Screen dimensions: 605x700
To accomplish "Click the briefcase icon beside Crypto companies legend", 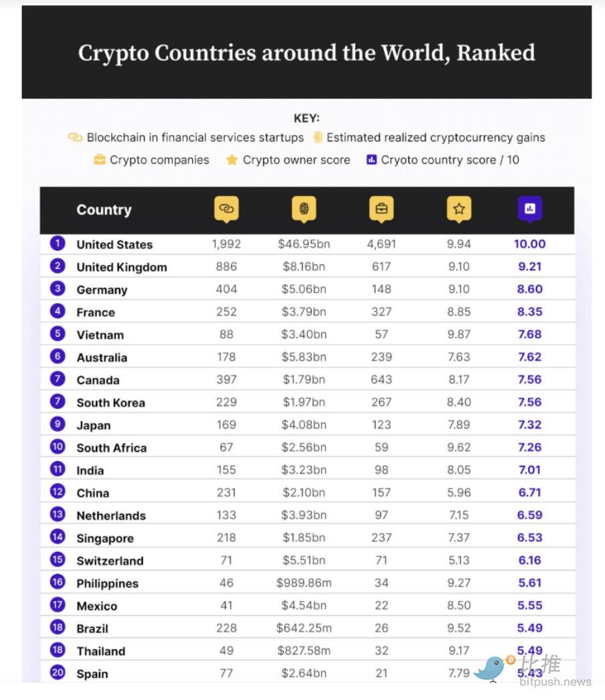I will (x=100, y=159).
